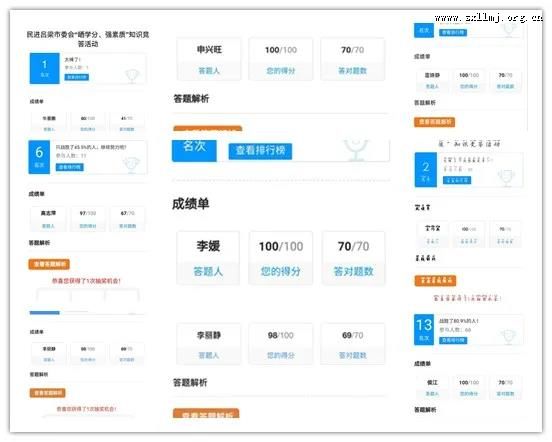The height and width of the screenshot is (442, 552).
Task: Click the orange answer analysis button under 李丽静
Action: click(206, 414)
